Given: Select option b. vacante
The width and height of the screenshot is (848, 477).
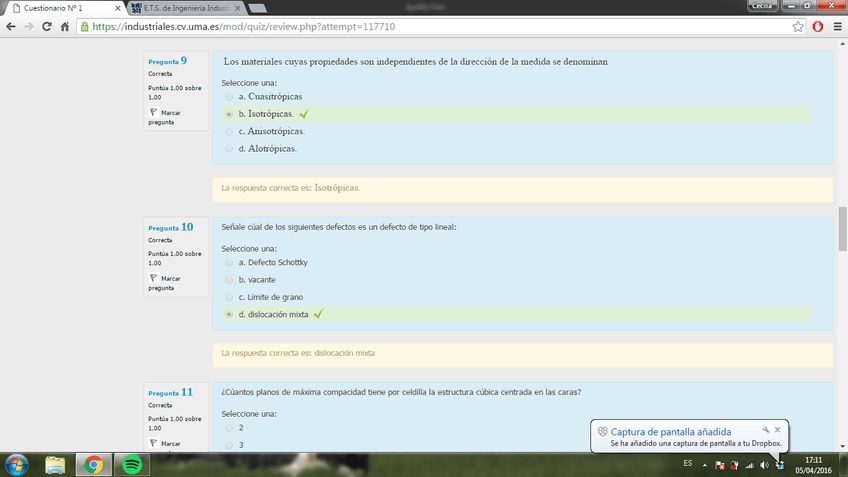Looking at the screenshot, I should tap(229, 280).
